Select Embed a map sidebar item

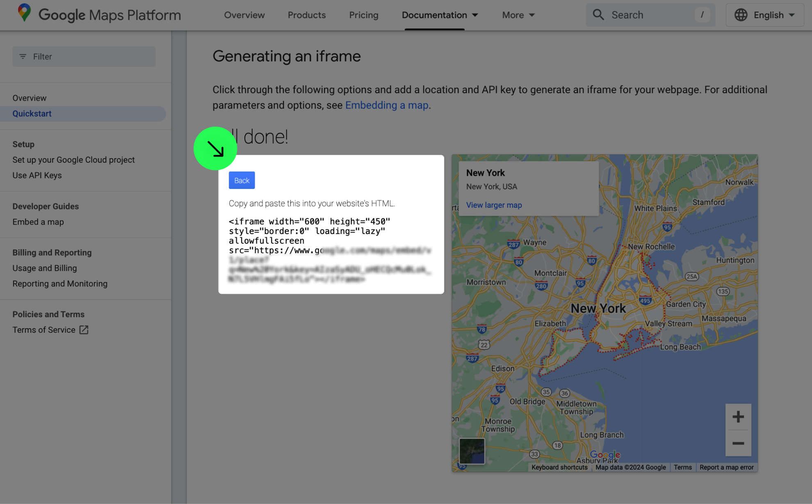point(38,222)
